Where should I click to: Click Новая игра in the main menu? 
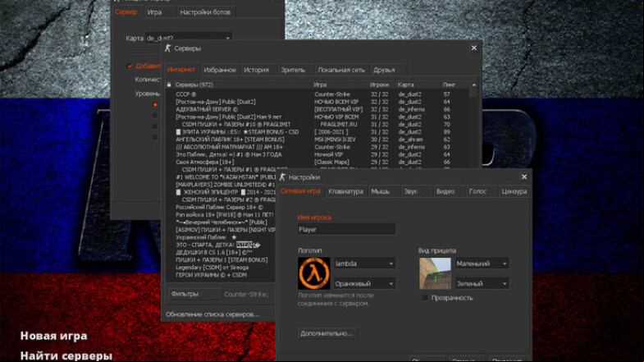(x=54, y=336)
